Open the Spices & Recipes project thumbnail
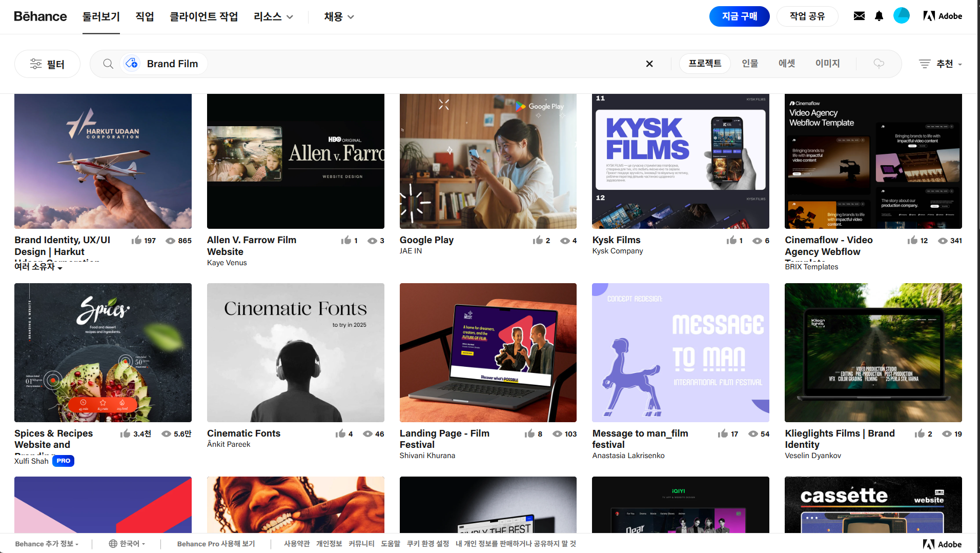Viewport: 980px width, 553px height. pos(103,352)
